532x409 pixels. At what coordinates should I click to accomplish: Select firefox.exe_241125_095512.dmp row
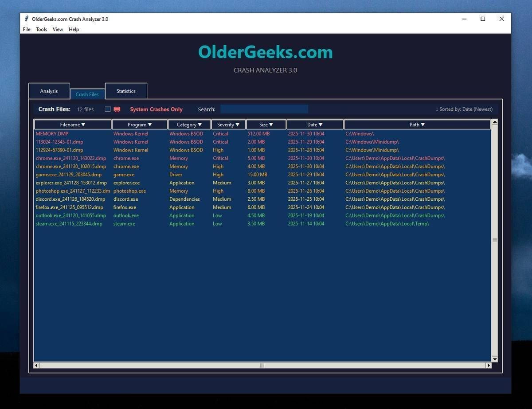coord(262,207)
